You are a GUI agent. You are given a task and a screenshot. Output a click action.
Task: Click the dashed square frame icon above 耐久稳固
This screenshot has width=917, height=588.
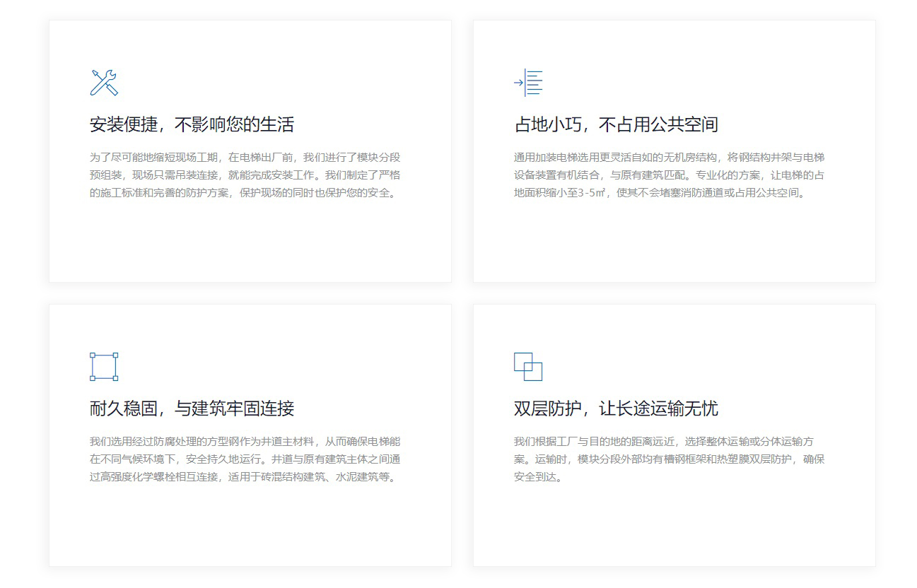pos(104,365)
